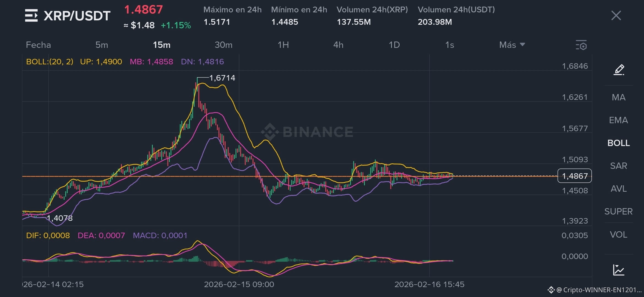The height and width of the screenshot is (297, 644).
Task: Toggle the SUPER indicator
Action: point(618,211)
